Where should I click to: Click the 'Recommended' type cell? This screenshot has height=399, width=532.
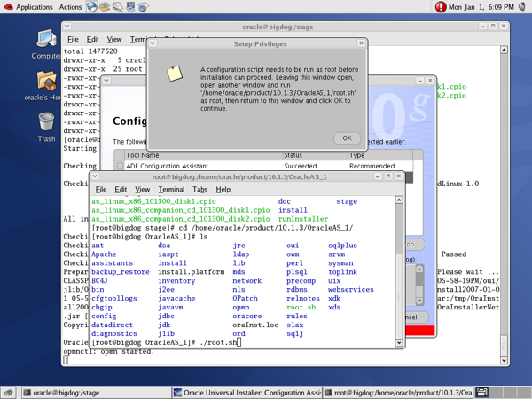point(372,166)
